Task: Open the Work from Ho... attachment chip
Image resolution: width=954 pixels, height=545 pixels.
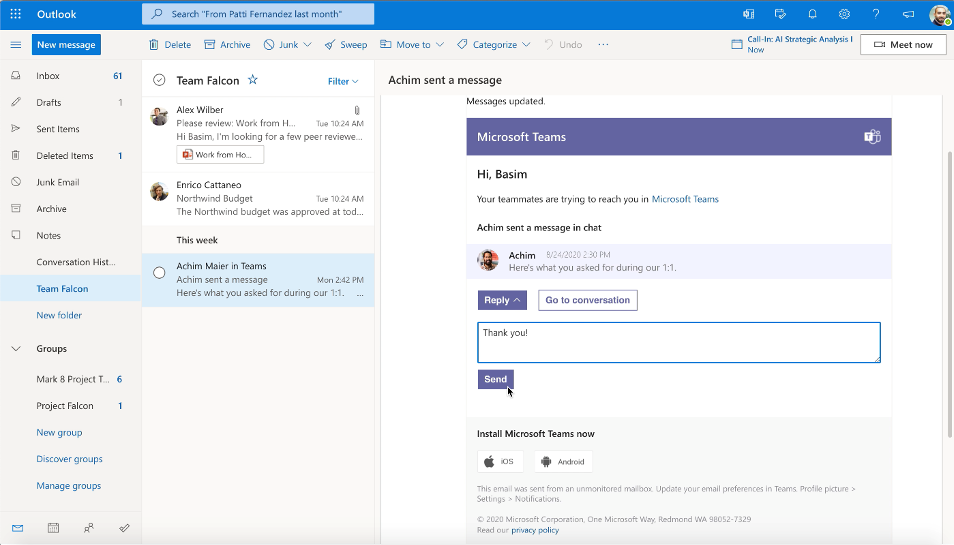Action: tap(220, 154)
